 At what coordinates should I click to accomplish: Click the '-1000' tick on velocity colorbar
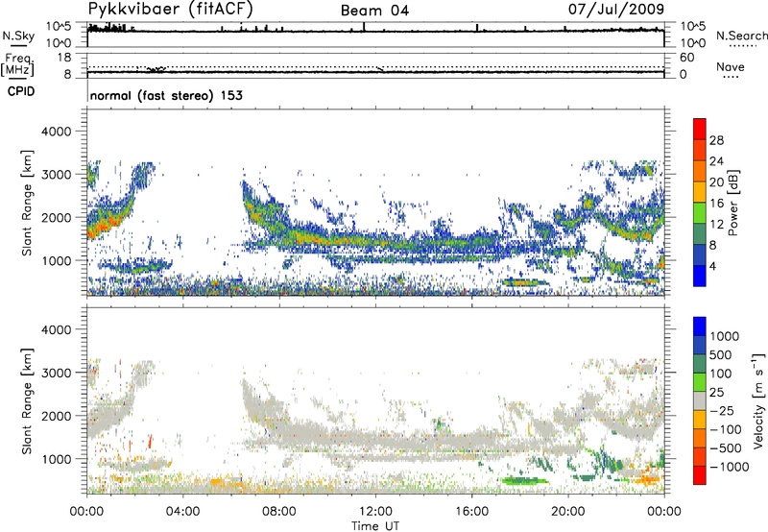tap(729, 467)
